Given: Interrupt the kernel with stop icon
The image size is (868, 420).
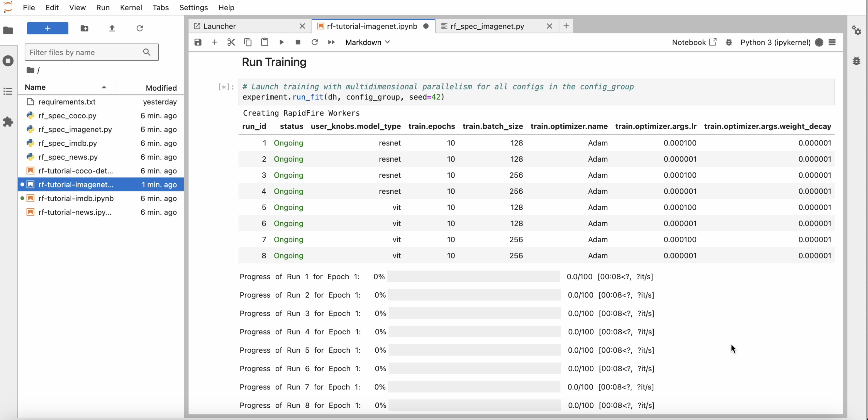Looking at the screenshot, I should [x=298, y=42].
